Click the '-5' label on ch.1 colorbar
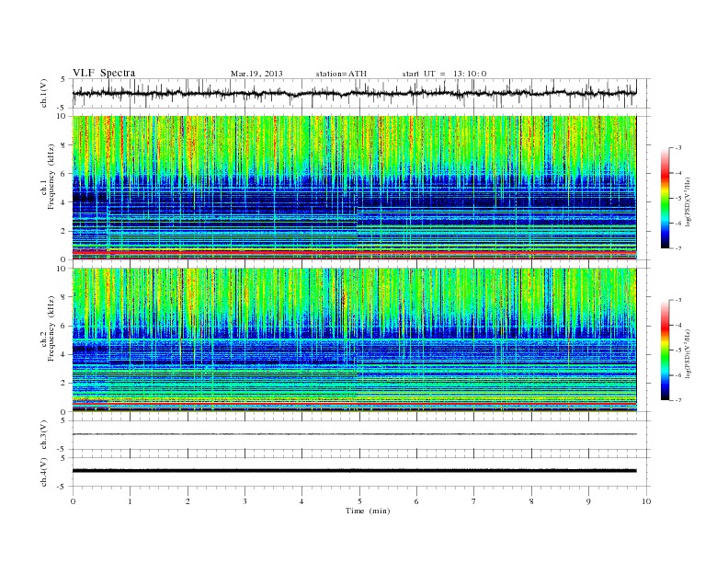The height and width of the screenshot is (563, 728). point(677,199)
